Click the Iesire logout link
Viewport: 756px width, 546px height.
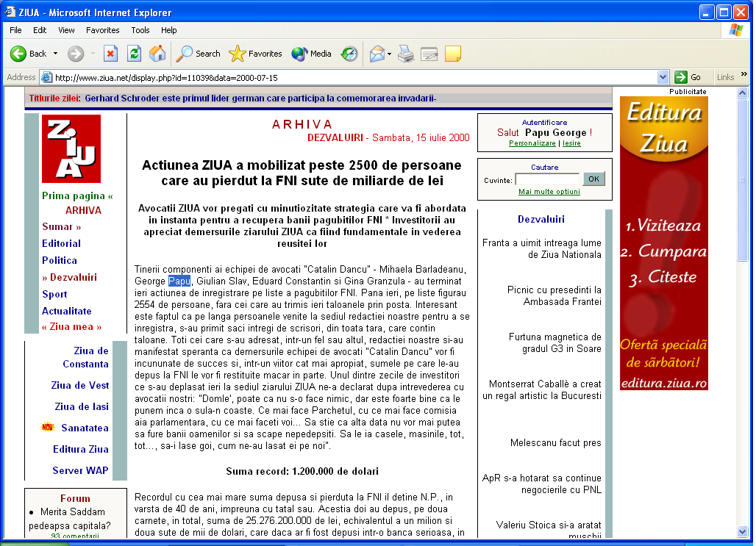pyautogui.click(x=571, y=143)
